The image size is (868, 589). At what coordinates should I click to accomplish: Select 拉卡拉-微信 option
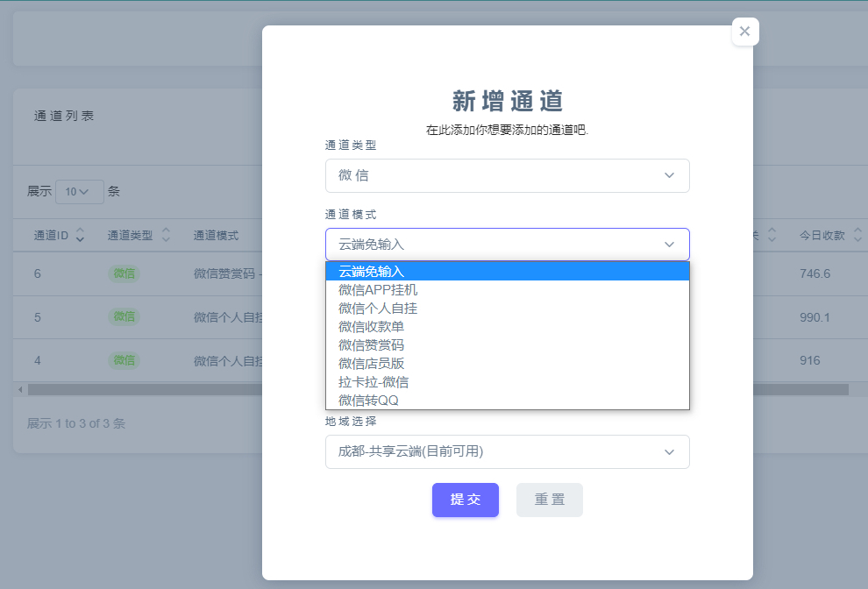[507, 382]
